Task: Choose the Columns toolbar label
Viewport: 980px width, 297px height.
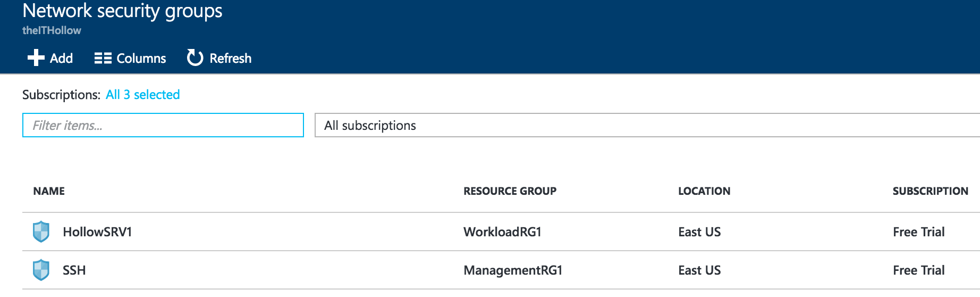Action: (141, 59)
